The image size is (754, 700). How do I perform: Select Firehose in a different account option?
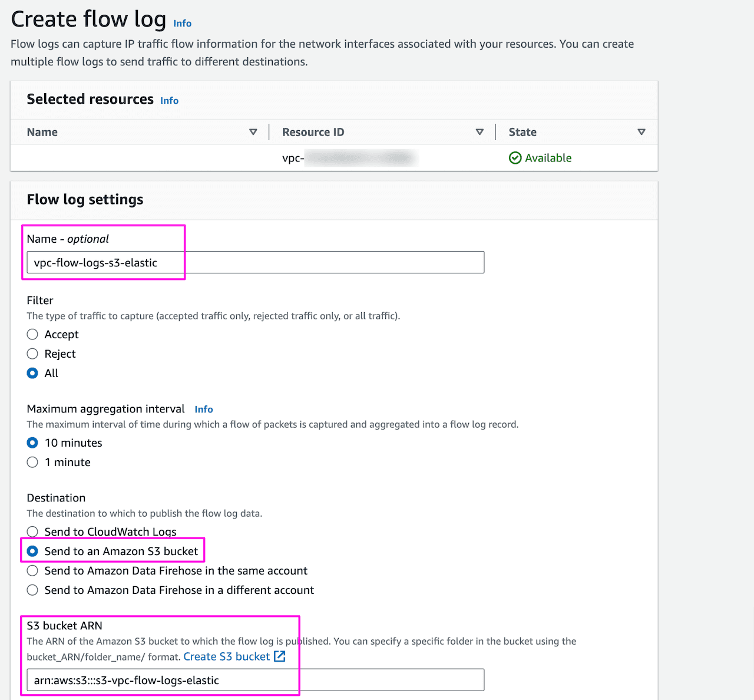(32, 590)
